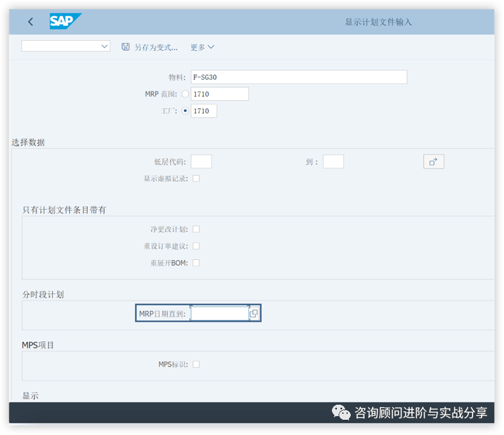Open the variant selection combo box
The image size is (504, 435).
pos(65,46)
